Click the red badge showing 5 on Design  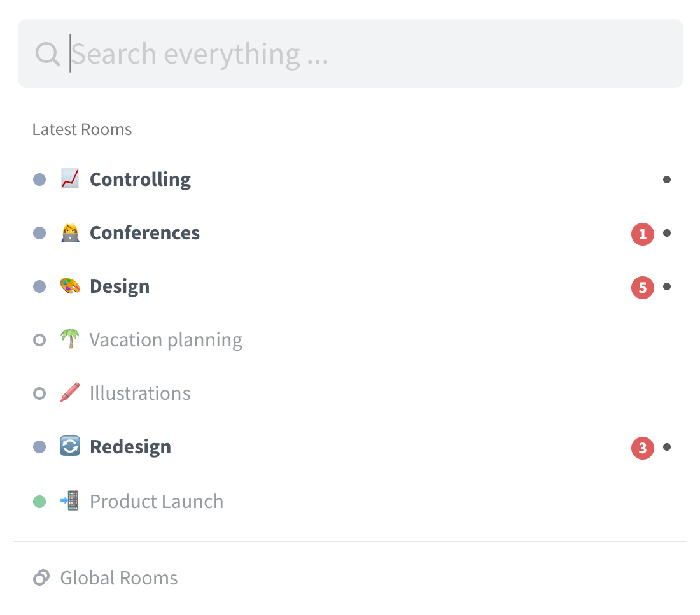(643, 287)
